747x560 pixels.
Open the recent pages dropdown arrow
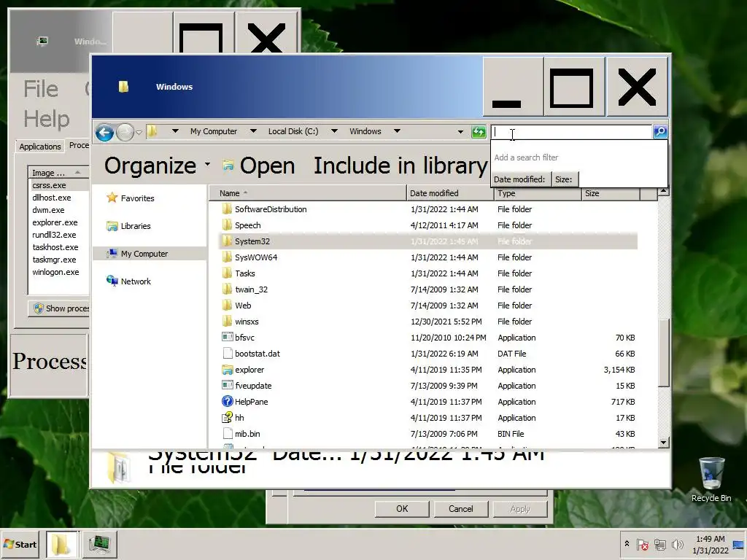(x=139, y=133)
